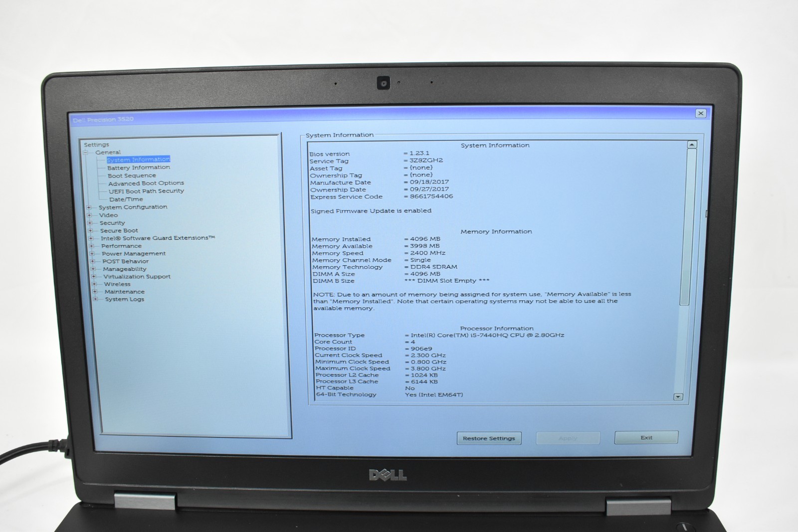This screenshot has width=798, height=532.
Task: Click the Exit button
Action: 646,437
